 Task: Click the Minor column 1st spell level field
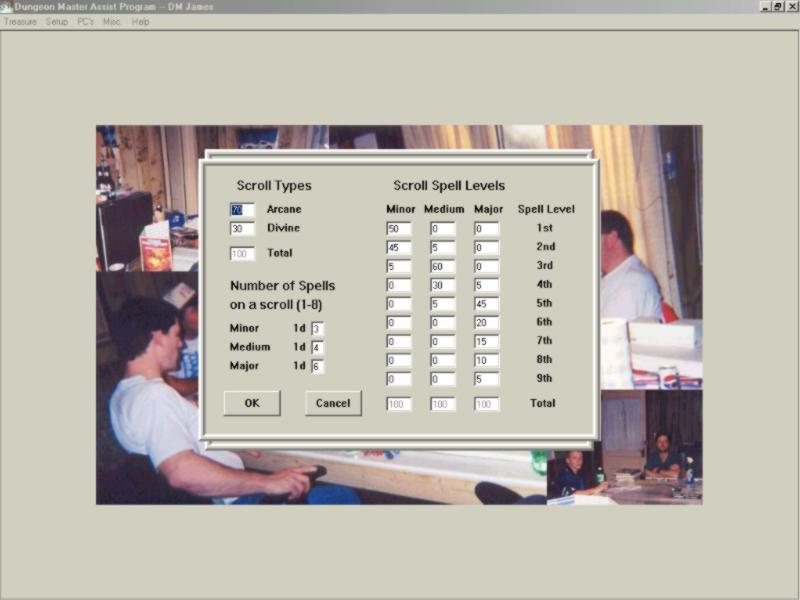[x=398, y=229]
